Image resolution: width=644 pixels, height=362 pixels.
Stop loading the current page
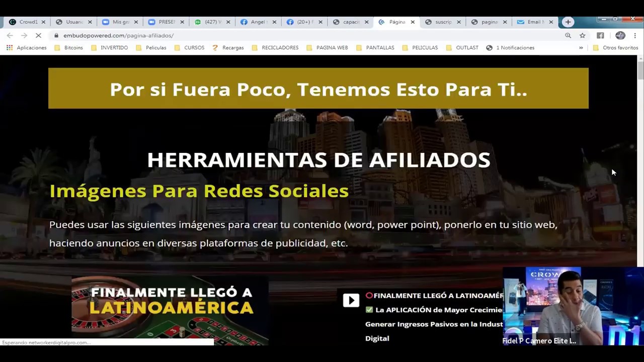[39, 36]
